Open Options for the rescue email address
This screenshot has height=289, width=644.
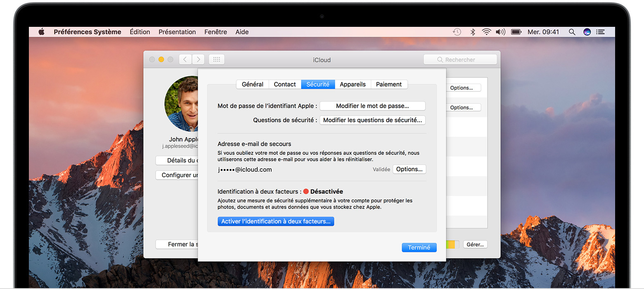(x=409, y=169)
